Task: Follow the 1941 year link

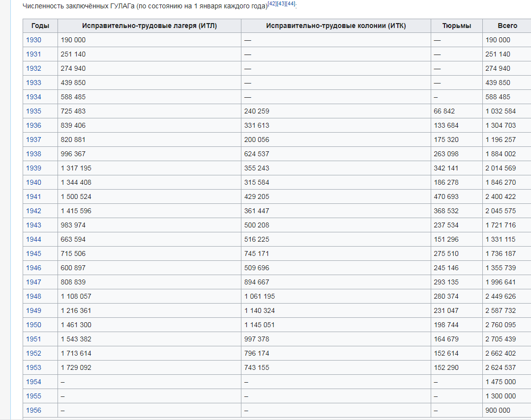Action: click(33, 196)
